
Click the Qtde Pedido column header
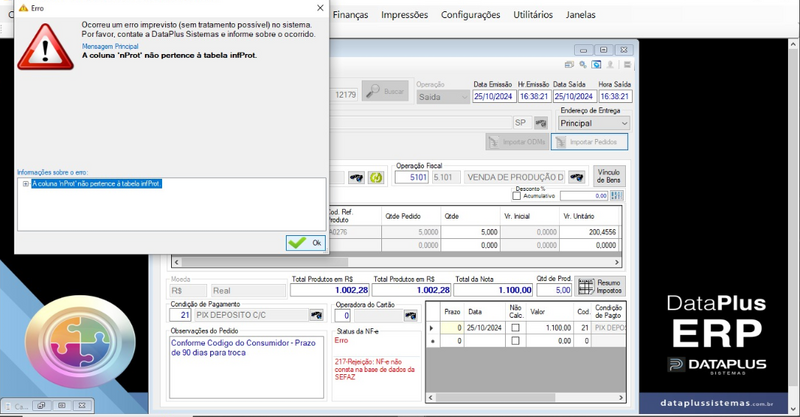(x=411, y=216)
